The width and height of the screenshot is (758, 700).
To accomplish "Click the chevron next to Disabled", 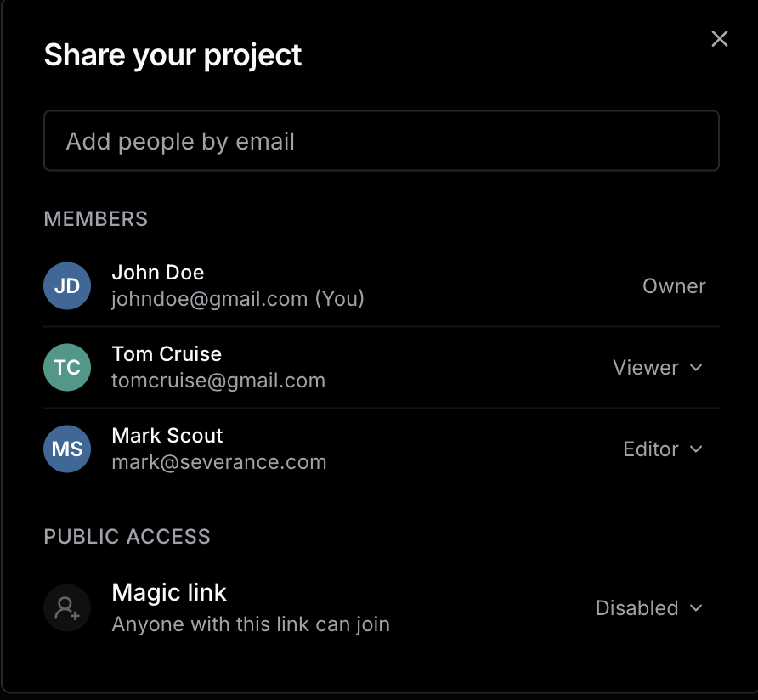I will coord(696,608).
